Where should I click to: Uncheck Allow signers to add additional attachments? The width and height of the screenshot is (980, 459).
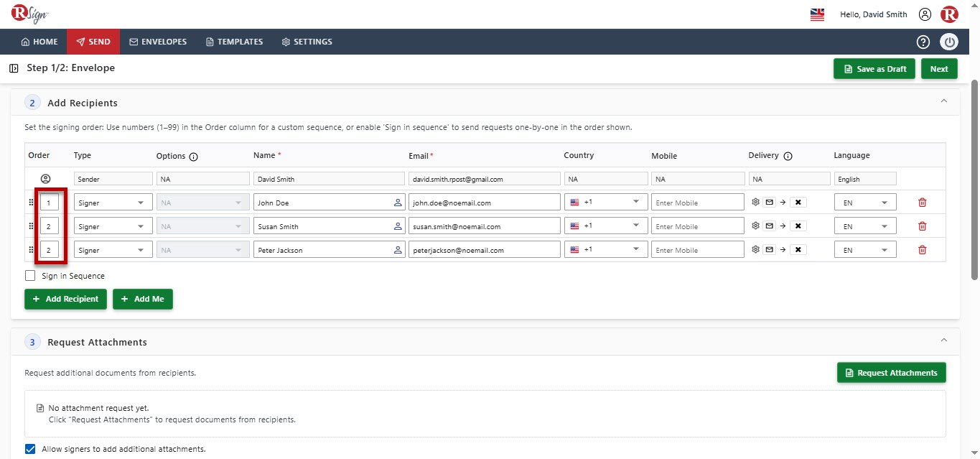tap(30, 449)
